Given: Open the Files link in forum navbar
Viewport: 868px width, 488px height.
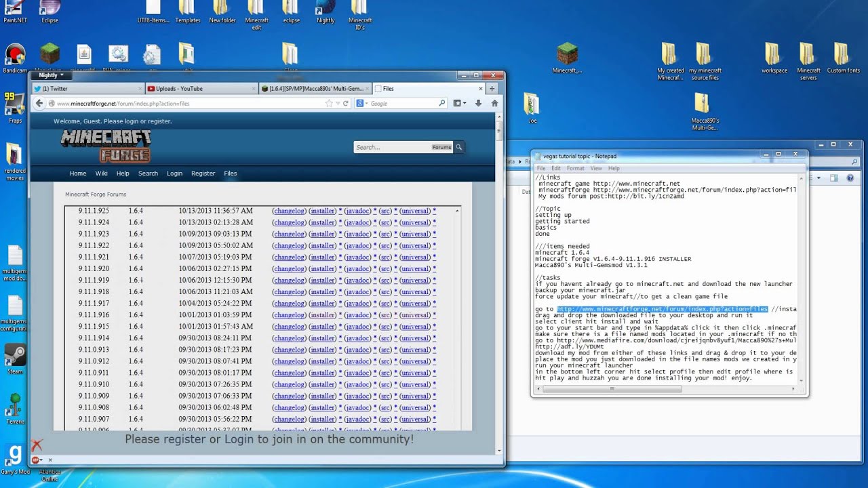Looking at the screenshot, I should (x=231, y=174).
